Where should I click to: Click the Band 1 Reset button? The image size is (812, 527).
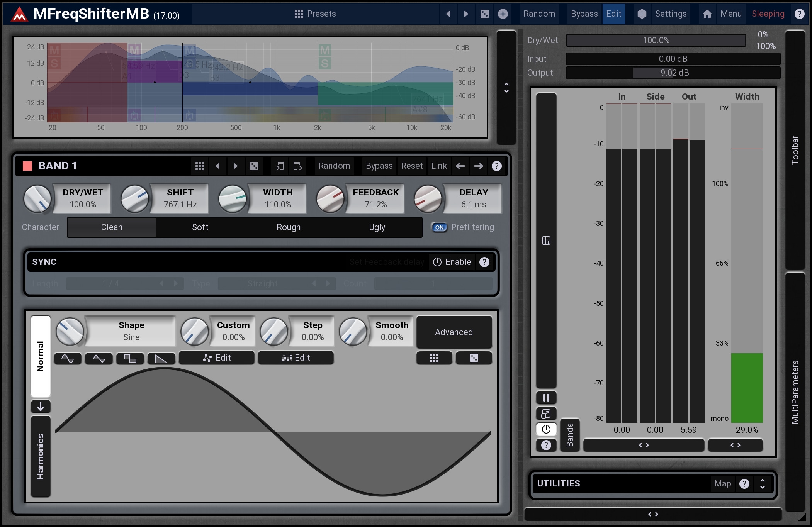[412, 166]
